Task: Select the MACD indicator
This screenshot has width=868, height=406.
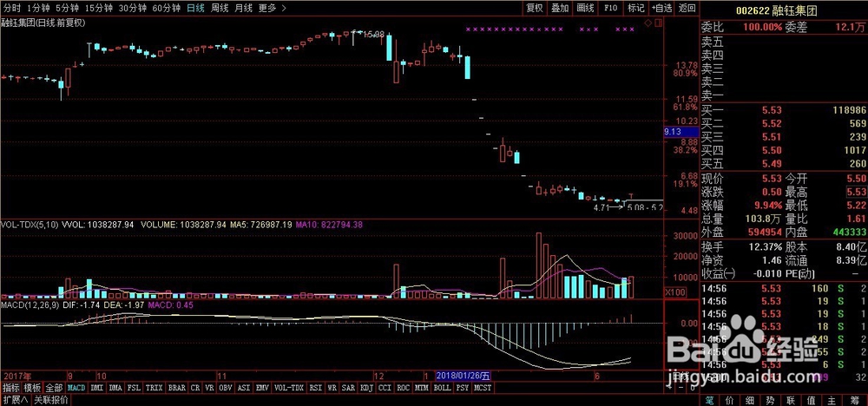Action: (x=76, y=388)
